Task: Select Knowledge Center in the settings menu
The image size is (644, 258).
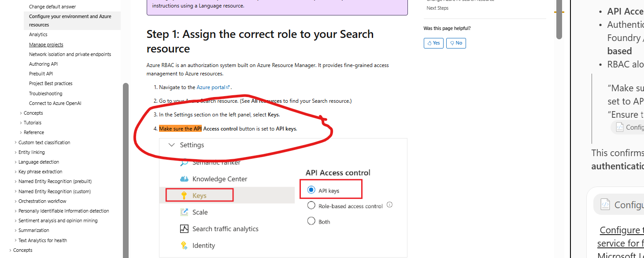Action: pyautogui.click(x=220, y=179)
